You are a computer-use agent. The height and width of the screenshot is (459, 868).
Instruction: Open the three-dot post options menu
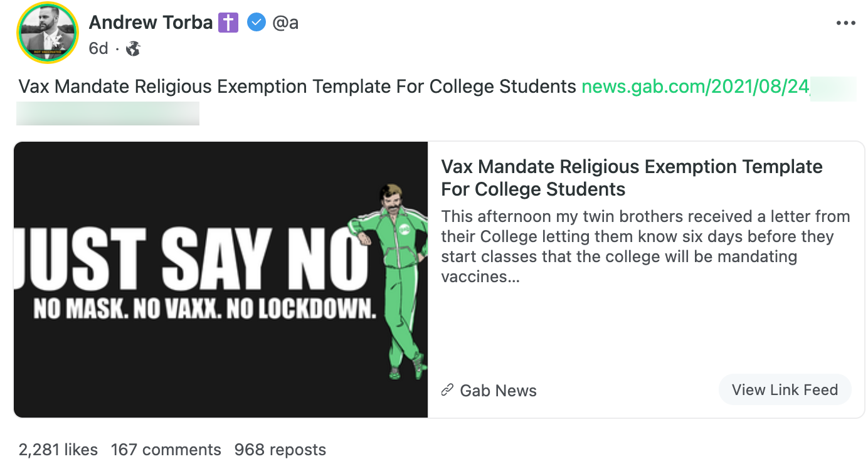pos(845,23)
